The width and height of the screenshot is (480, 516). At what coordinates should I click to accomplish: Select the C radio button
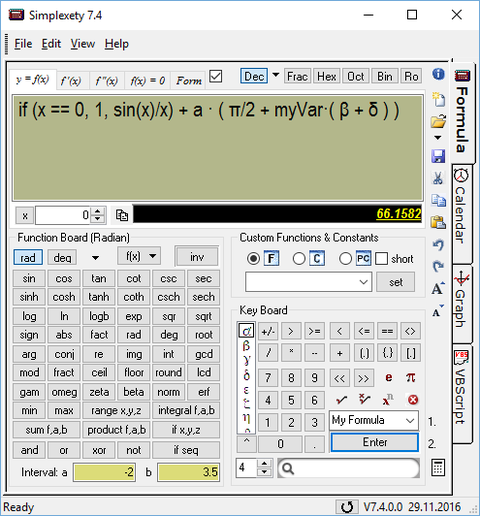point(299,258)
